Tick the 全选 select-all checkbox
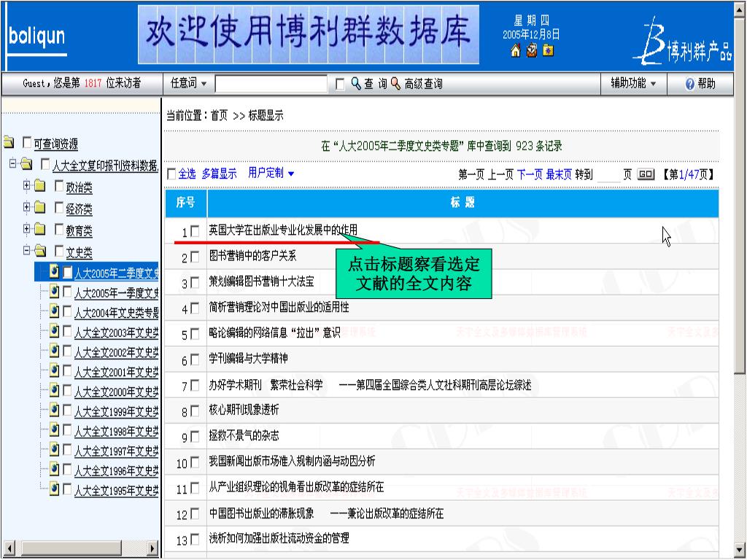The width and height of the screenshot is (747, 560). coord(171,174)
